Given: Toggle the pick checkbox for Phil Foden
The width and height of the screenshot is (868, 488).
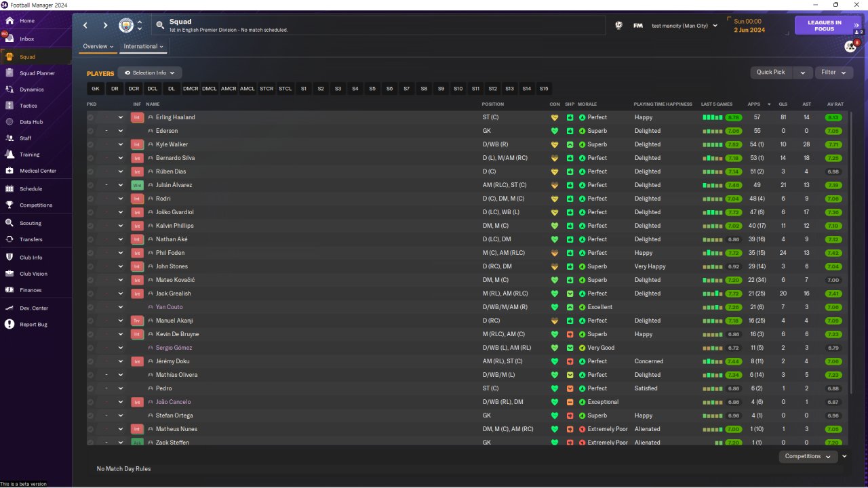Looking at the screenshot, I should [90, 253].
